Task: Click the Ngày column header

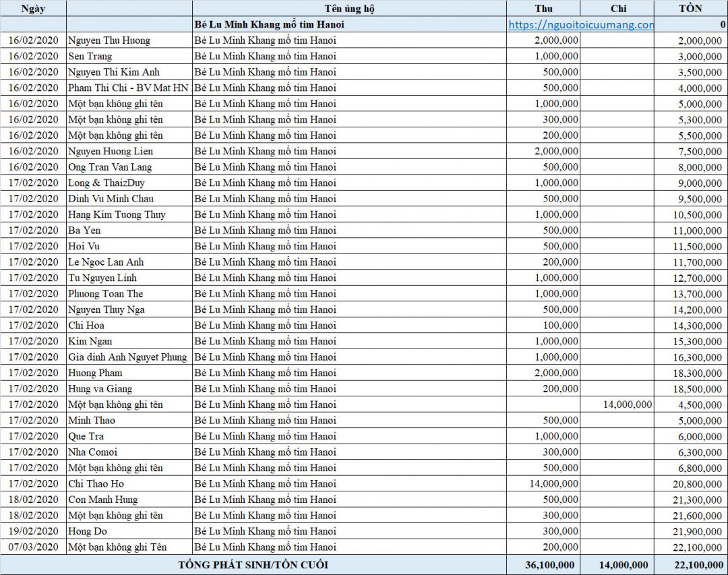Action: (33, 9)
